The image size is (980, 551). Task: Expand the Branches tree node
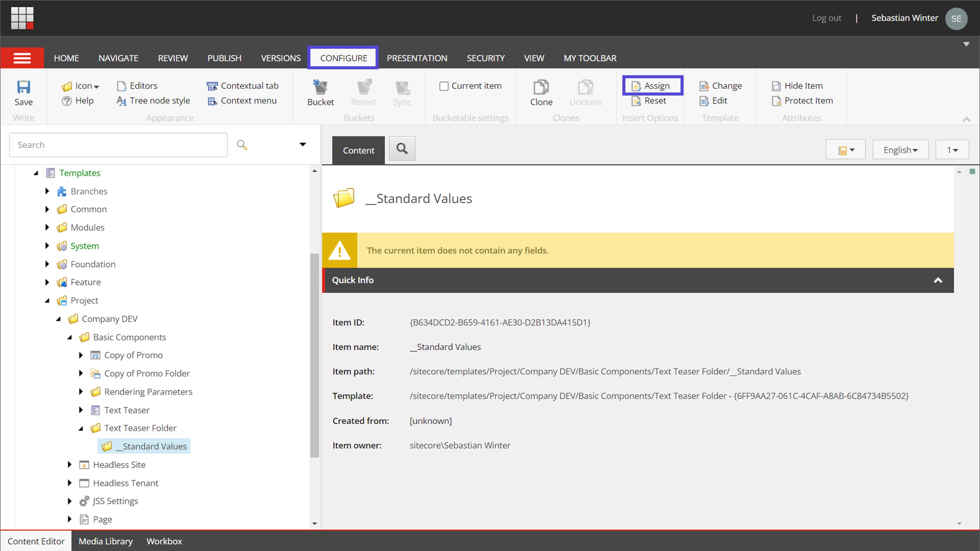click(47, 191)
